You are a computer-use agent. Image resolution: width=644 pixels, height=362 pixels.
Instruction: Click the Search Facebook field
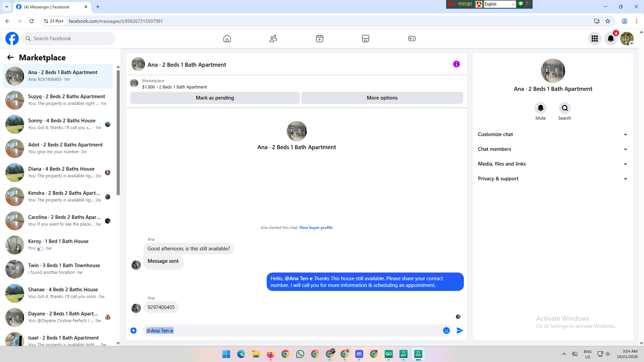point(68,39)
